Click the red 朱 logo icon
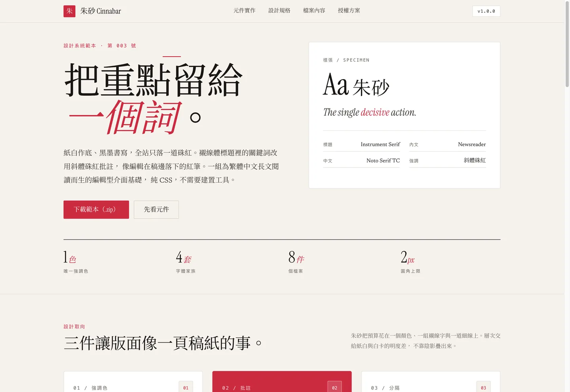570x392 pixels. pyautogui.click(x=69, y=11)
